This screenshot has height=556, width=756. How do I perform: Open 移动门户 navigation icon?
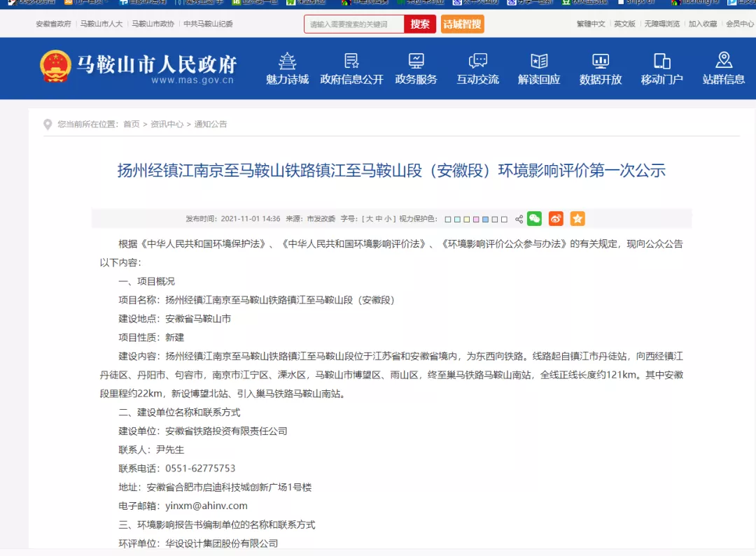click(x=662, y=61)
